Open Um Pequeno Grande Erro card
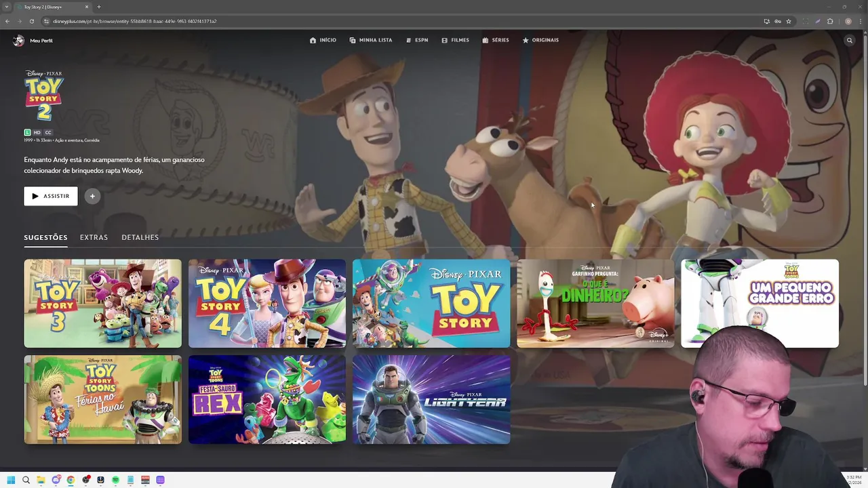 coord(759,303)
